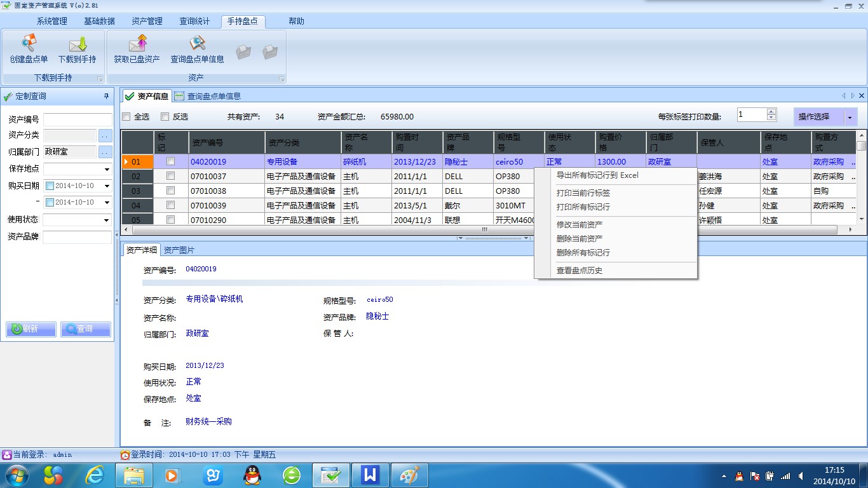This screenshot has width=868, height=488.
Task: Click the 资产编号 input field
Action: coord(77,119)
